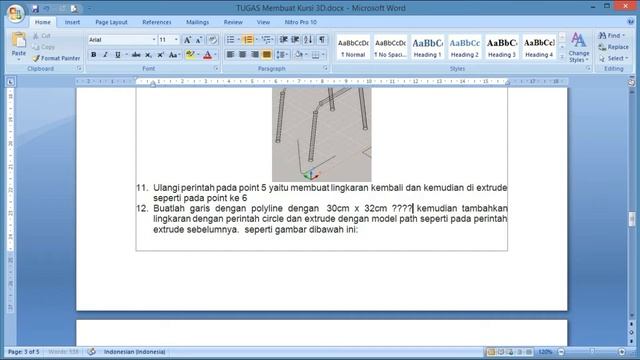
Task: Open the Office button menu
Action: (15, 13)
